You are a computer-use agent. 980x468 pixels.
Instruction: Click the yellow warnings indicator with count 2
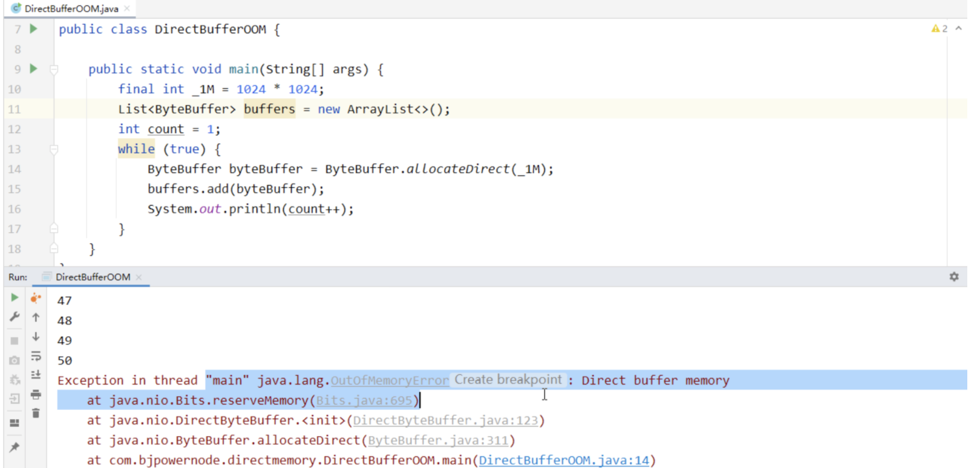939,28
